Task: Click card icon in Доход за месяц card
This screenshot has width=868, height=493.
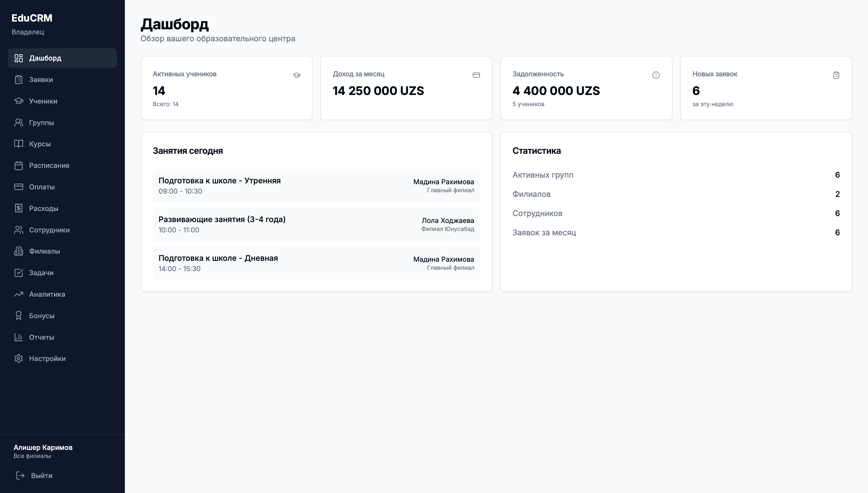Action: pyautogui.click(x=476, y=75)
